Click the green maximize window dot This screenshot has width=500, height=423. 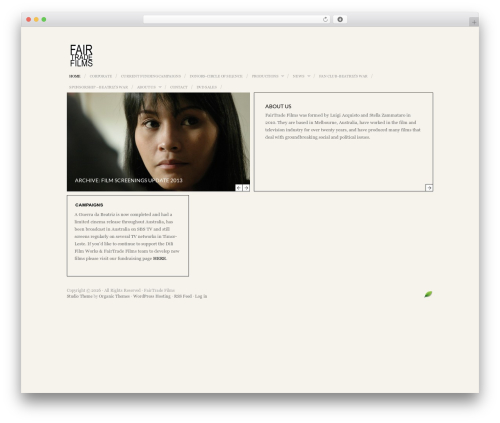coord(44,19)
